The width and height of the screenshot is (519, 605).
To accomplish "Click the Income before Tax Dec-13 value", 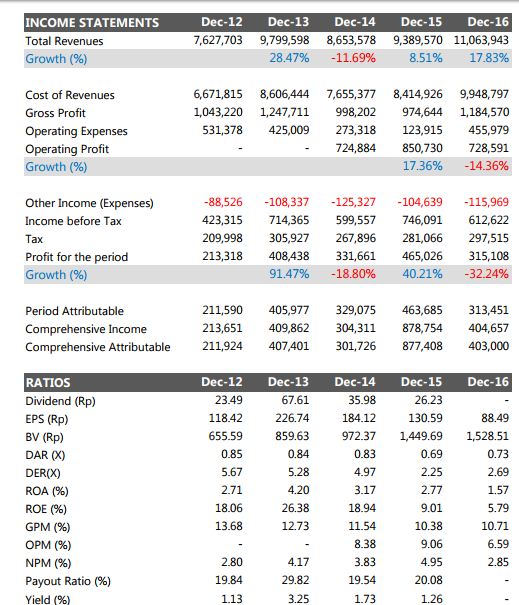I will (289, 220).
